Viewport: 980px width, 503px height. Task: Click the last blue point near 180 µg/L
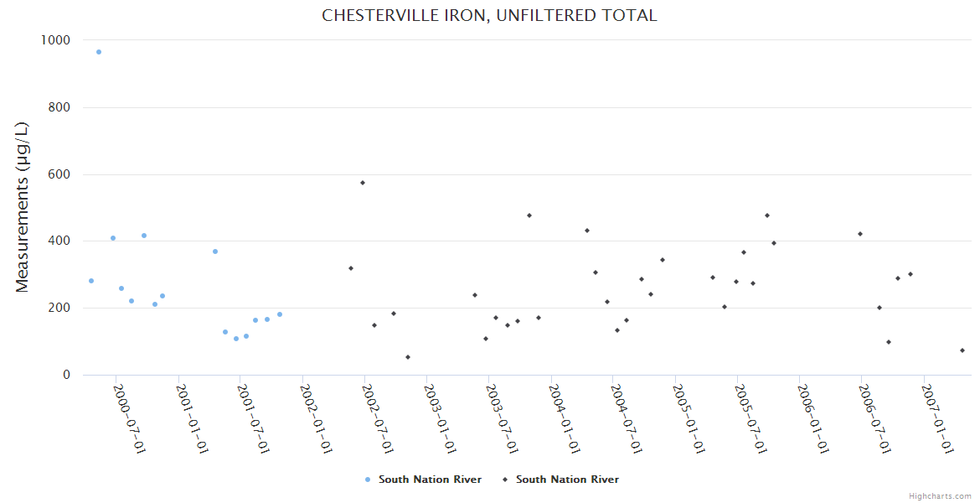click(280, 314)
